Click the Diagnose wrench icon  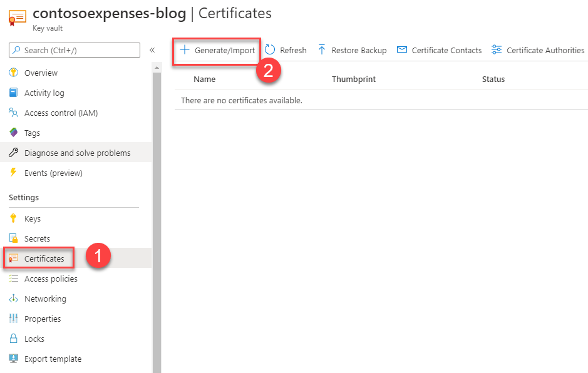[14, 152]
